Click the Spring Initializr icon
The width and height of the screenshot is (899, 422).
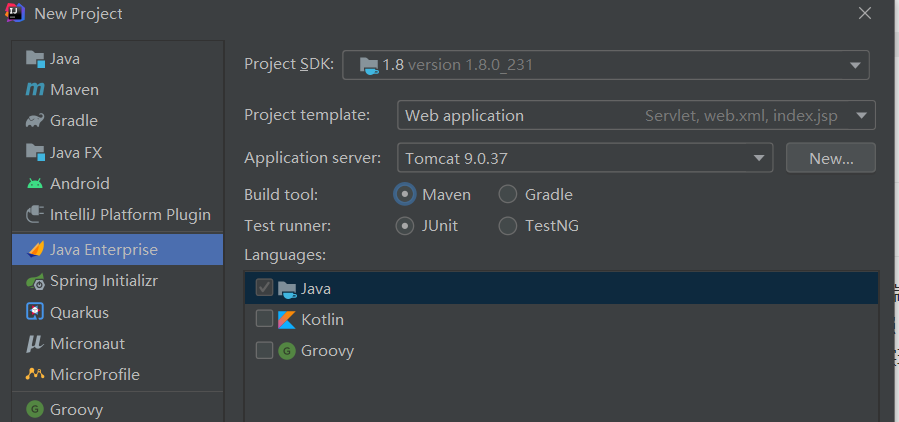pyautogui.click(x=35, y=281)
